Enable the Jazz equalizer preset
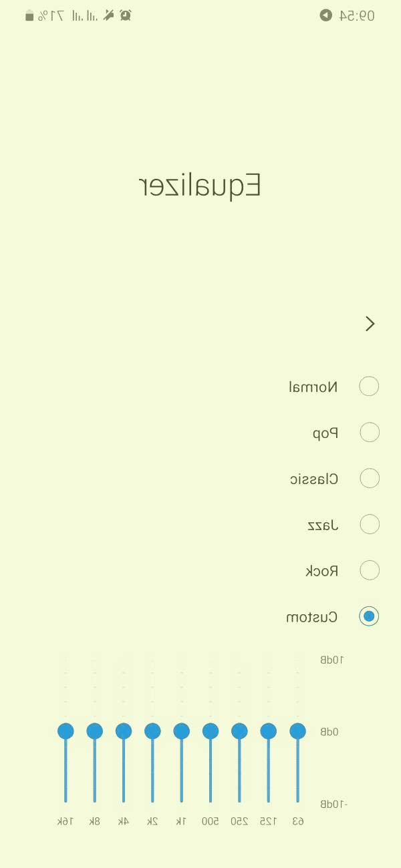 click(369, 525)
